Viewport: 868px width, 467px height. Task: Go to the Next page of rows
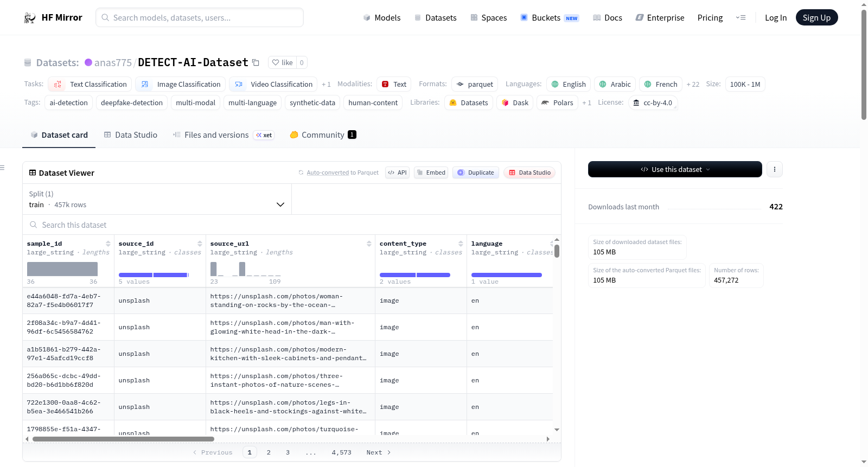(x=378, y=452)
